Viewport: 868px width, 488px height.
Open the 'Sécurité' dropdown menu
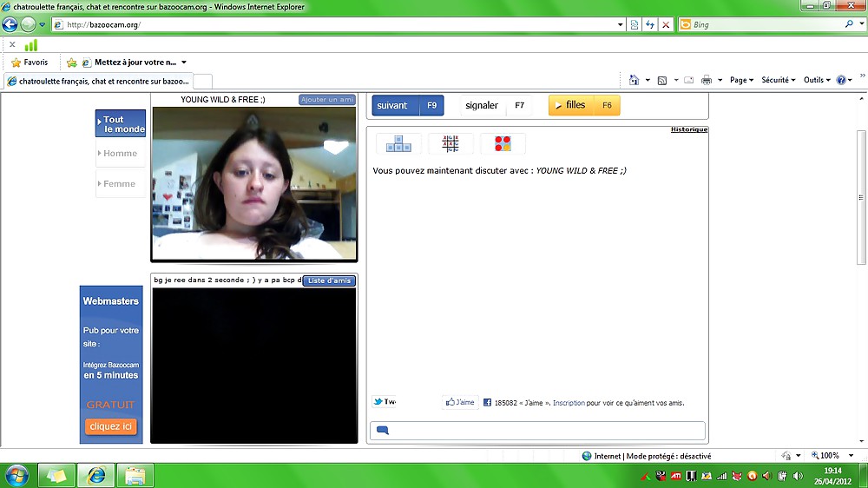coord(778,80)
